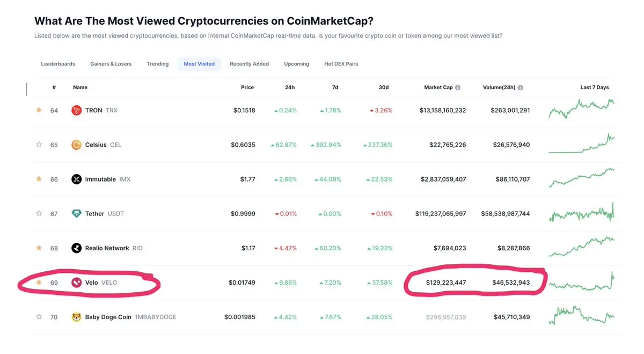This screenshot has width=644, height=354.
Task: Toggle watchlist star for Celsius
Action: [x=39, y=144]
